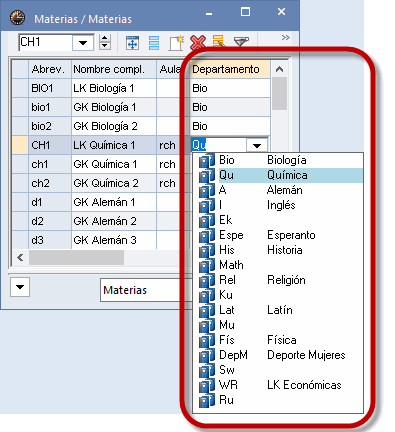Click the Departamento column header
The image size is (395, 432).
pos(230,69)
